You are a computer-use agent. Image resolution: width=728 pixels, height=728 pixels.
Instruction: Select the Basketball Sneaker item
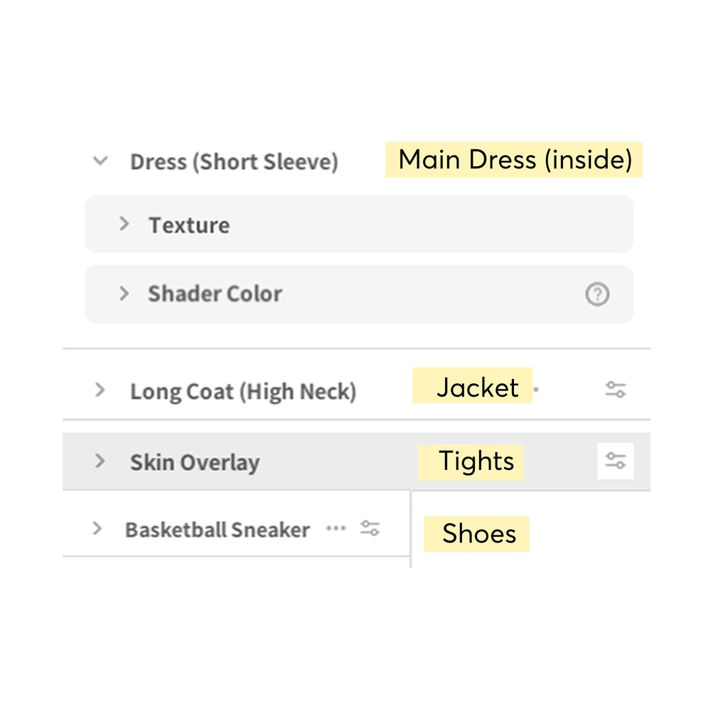tap(218, 530)
